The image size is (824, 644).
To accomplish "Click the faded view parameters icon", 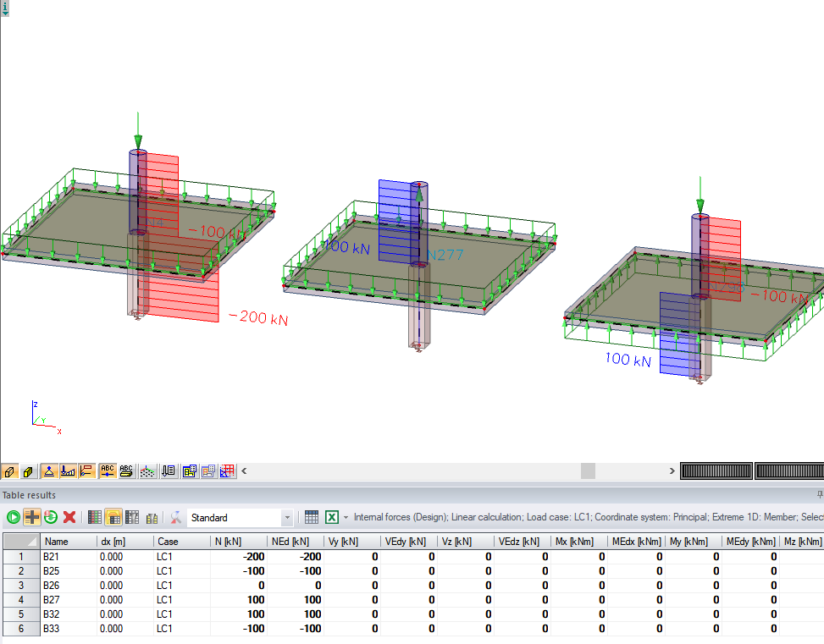I will (208, 471).
